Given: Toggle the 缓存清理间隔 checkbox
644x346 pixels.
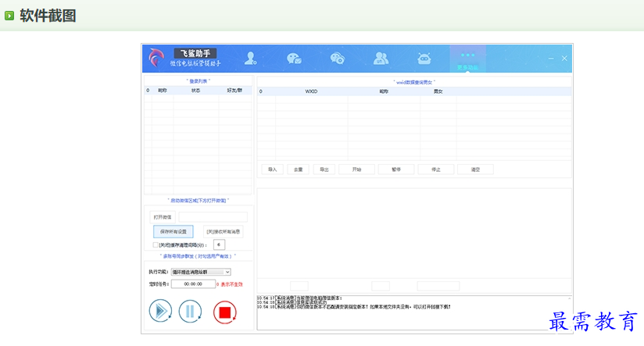Looking at the screenshot, I should coord(156,245).
